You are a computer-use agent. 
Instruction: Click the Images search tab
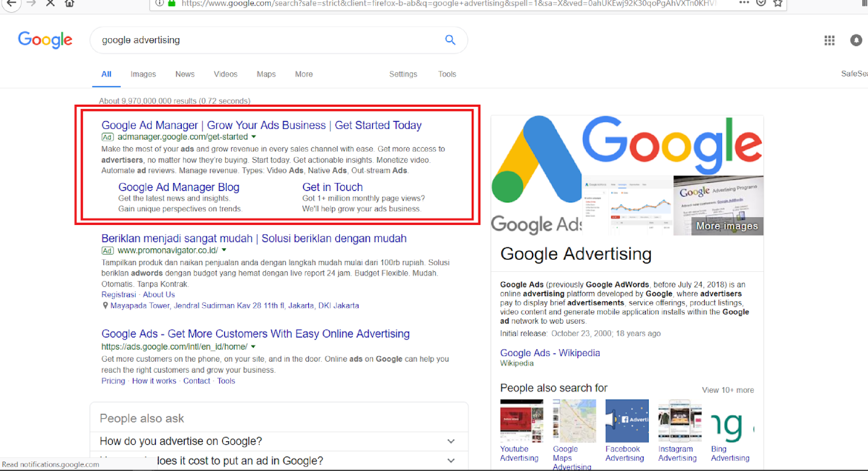coord(143,74)
